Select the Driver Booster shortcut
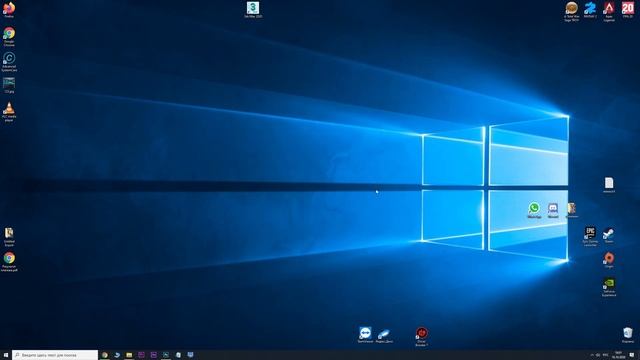This screenshot has height=360, width=640. (422, 337)
